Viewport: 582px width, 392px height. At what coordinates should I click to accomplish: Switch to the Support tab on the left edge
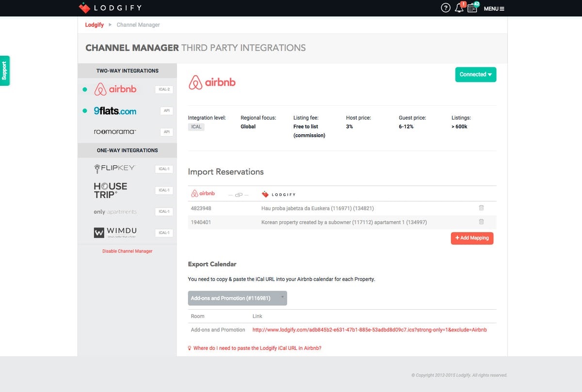4,70
